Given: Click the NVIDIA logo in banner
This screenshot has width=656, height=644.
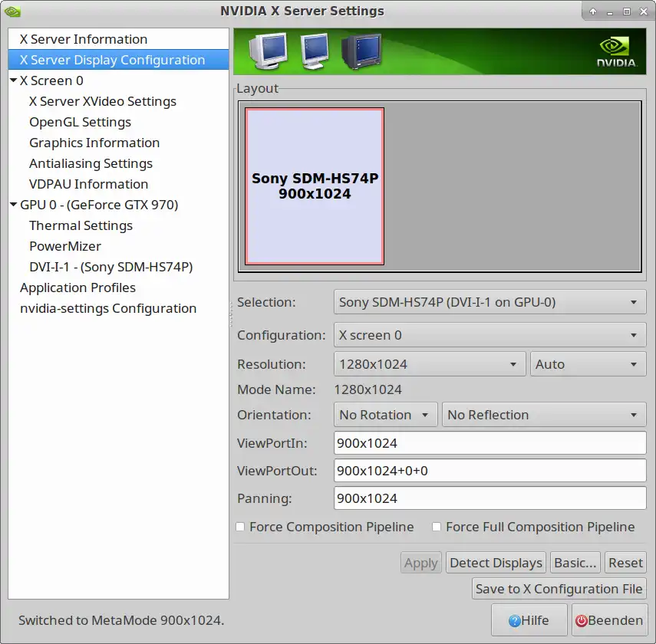Looking at the screenshot, I should pos(616,52).
